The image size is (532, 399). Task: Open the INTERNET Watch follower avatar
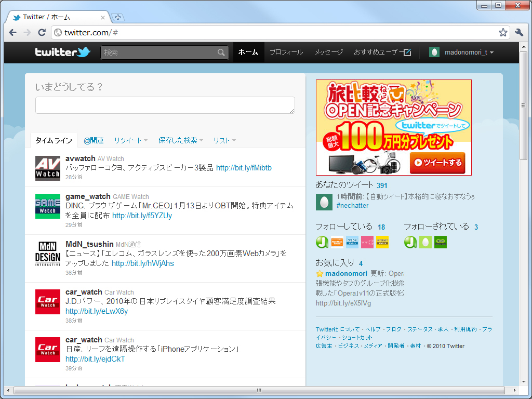[382, 242]
